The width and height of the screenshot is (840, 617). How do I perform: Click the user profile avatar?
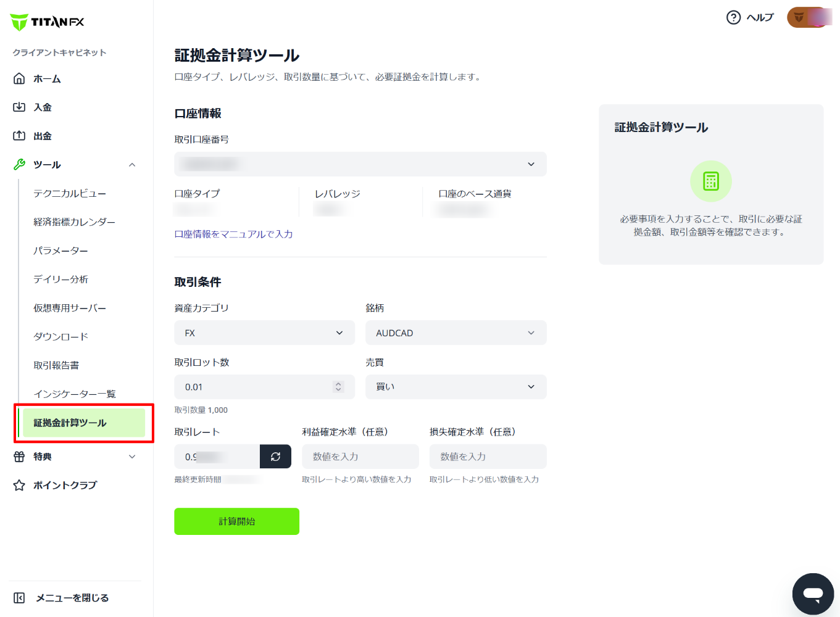(x=807, y=17)
